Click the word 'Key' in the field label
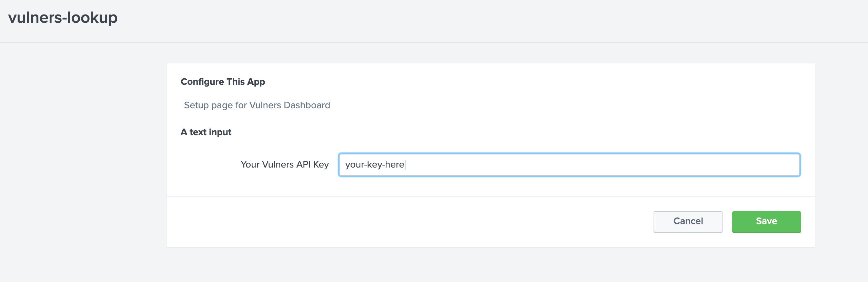 (321, 164)
